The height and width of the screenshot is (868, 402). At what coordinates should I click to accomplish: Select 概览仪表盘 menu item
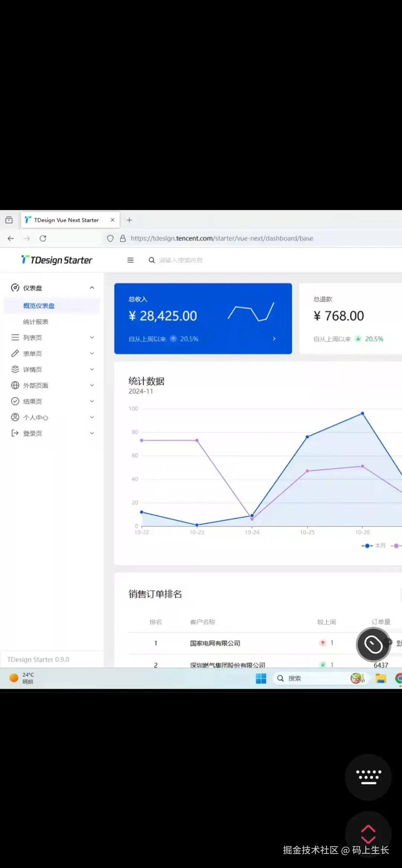point(52,306)
